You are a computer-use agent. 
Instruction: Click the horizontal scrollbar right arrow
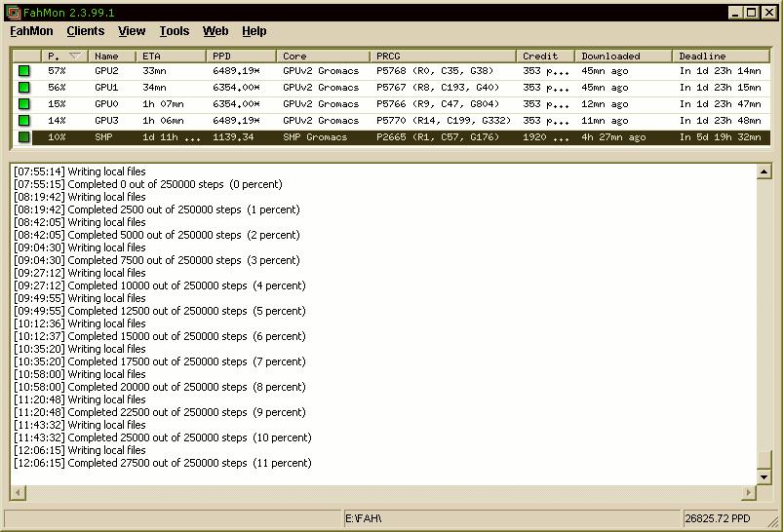point(749,493)
